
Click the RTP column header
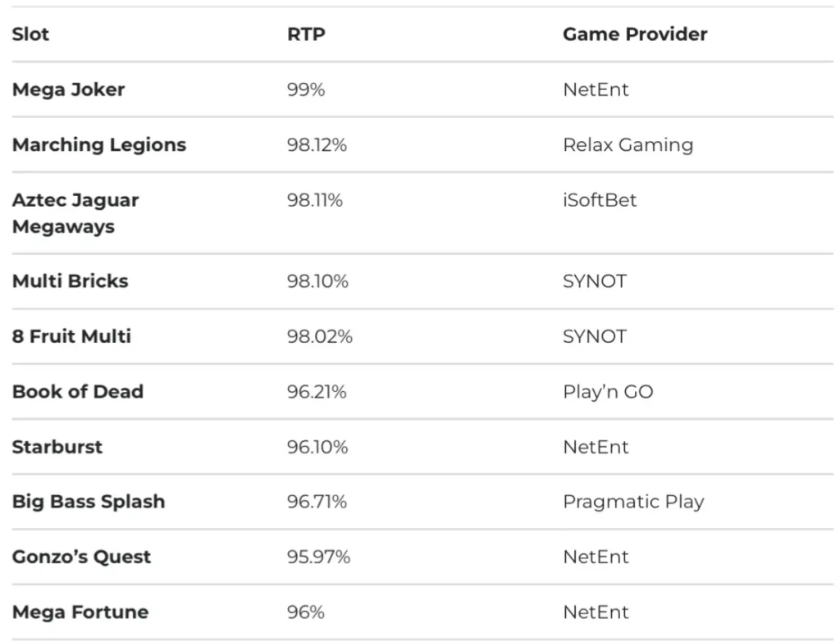(x=305, y=34)
